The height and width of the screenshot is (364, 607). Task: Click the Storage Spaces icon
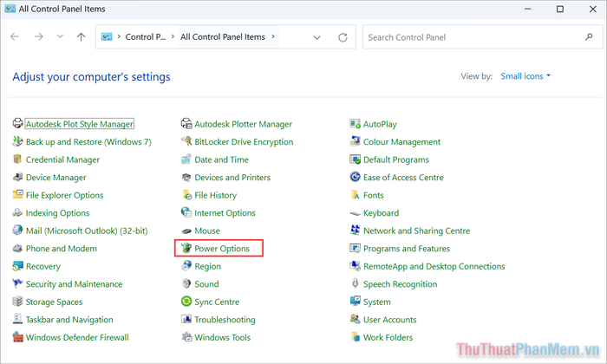click(18, 302)
